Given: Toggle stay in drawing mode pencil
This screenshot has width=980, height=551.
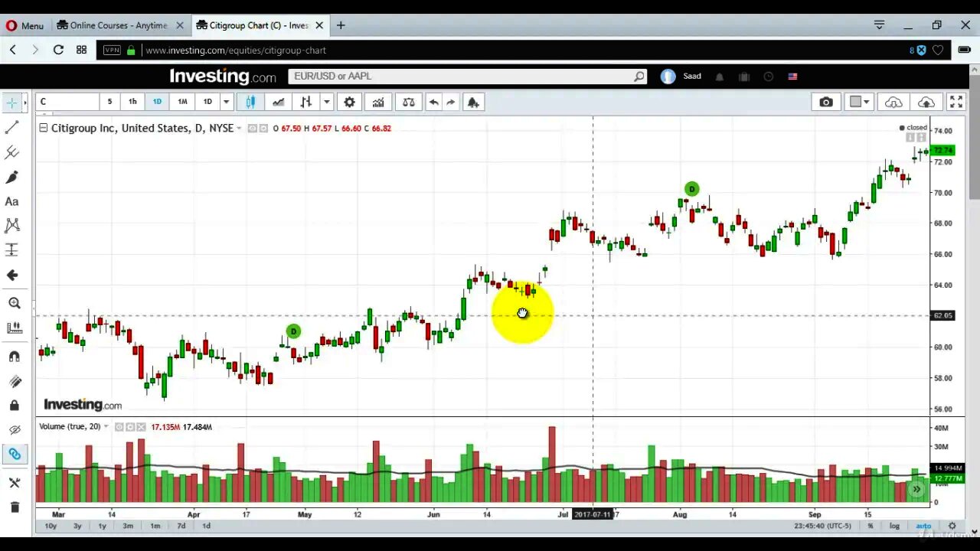Looking at the screenshot, I should click(14, 381).
